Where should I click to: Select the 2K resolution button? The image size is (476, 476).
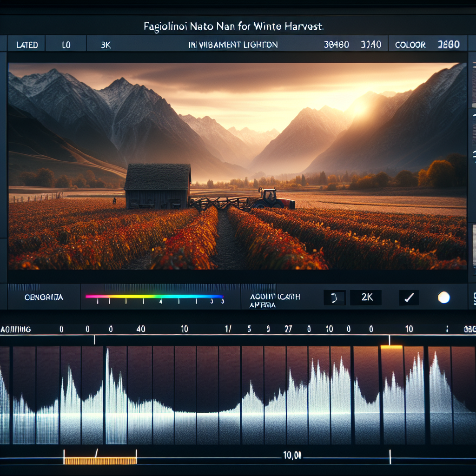tap(366, 297)
